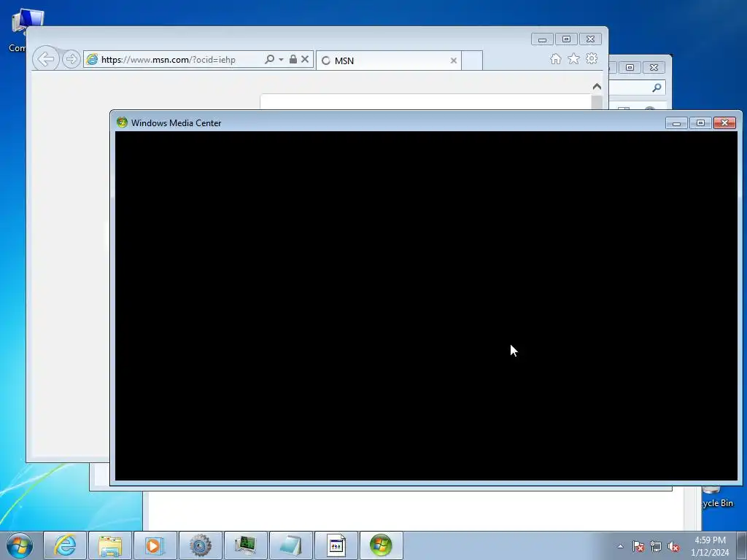Open the Action Center flag icon
Viewport: 747px width, 560px height.
(x=638, y=546)
